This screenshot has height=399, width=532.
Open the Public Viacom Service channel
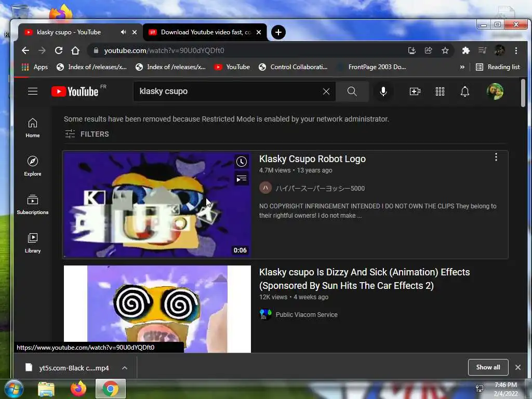pos(307,314)
